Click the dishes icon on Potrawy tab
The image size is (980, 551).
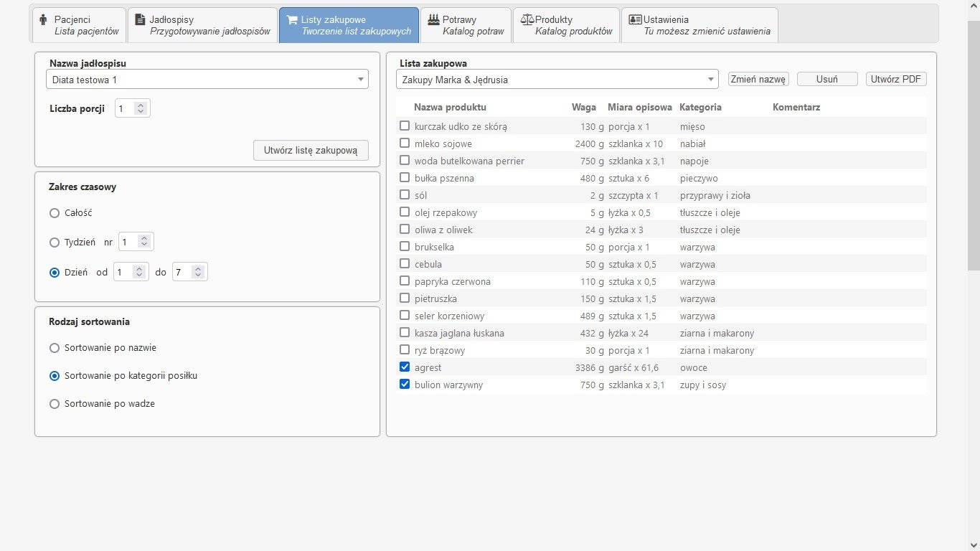[x=433, y=19]
